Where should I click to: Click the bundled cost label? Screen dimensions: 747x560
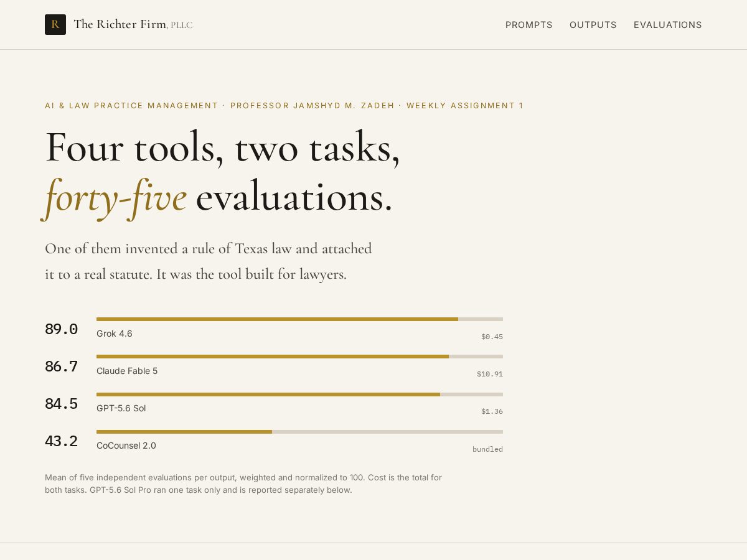point(487,449)
